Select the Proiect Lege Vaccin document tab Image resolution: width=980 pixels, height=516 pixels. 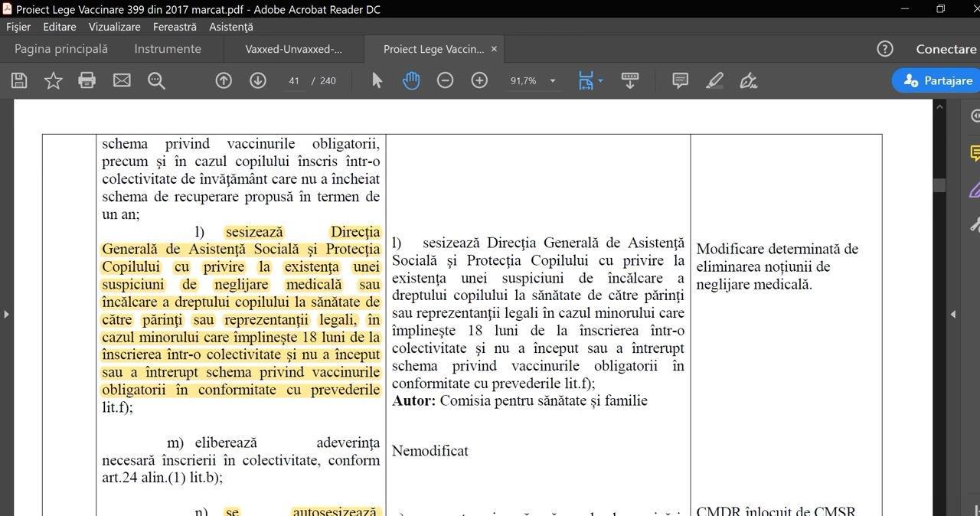(433, 49)
